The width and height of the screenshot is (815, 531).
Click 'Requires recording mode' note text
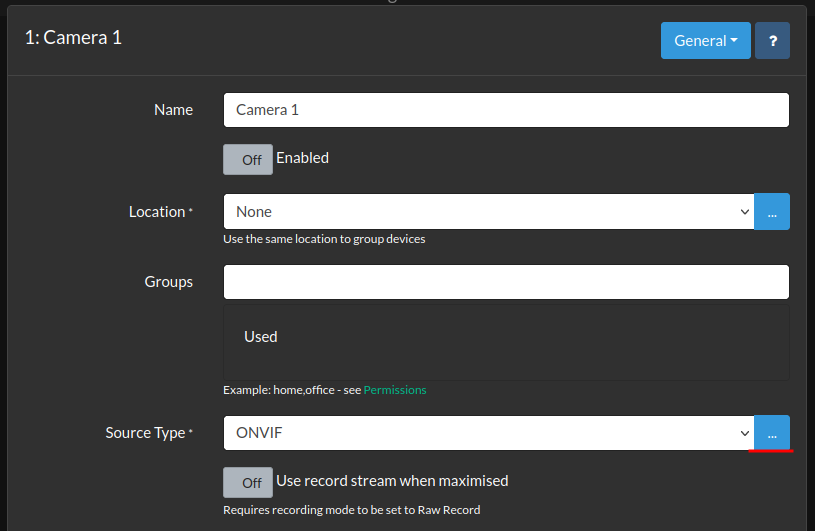pyautogui.click(x=352, y=510)
